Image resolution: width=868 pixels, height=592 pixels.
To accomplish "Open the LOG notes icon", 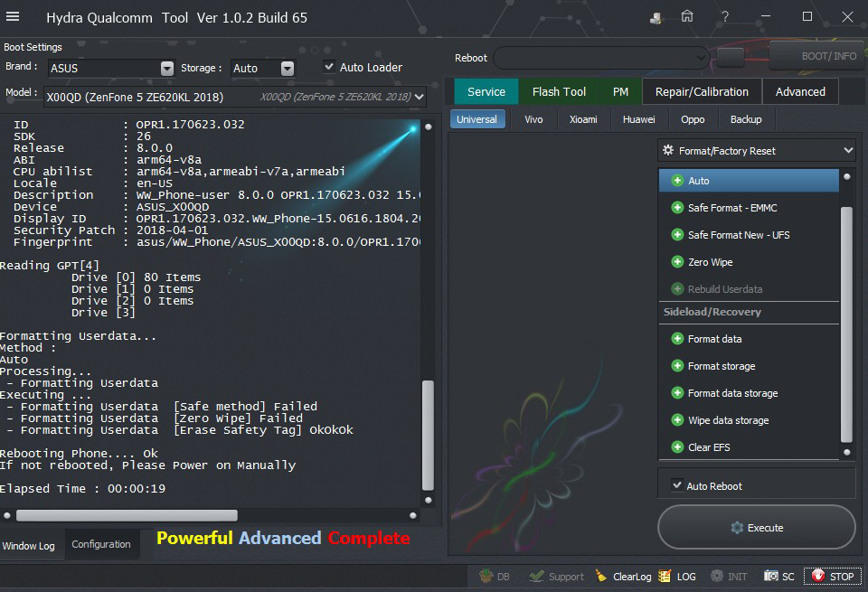I will click(x=665, y=576).
